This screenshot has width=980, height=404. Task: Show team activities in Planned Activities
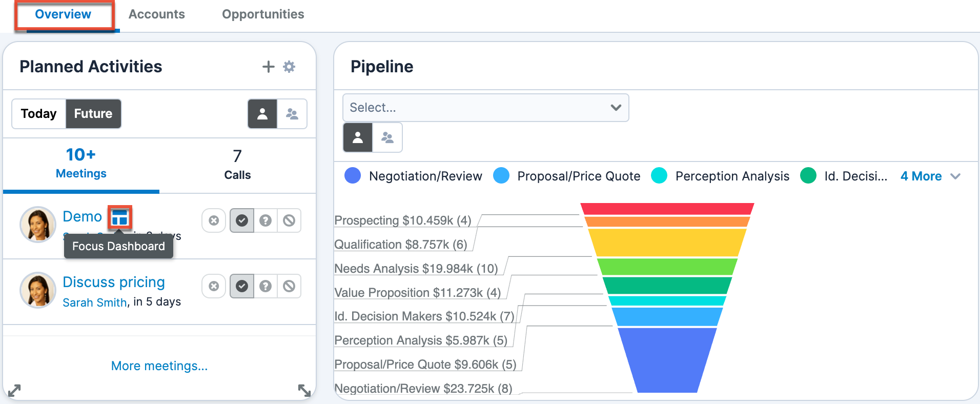(x=292, y=114)
